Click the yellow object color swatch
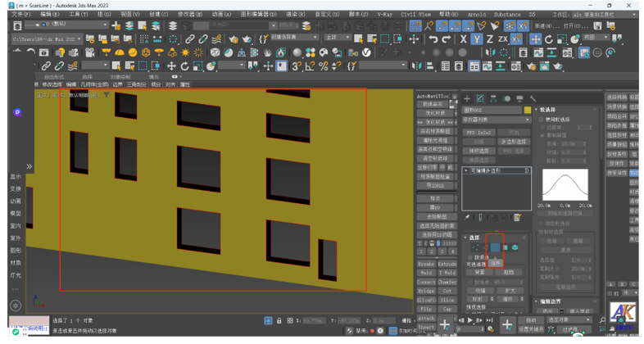 (x=528, y=109)
